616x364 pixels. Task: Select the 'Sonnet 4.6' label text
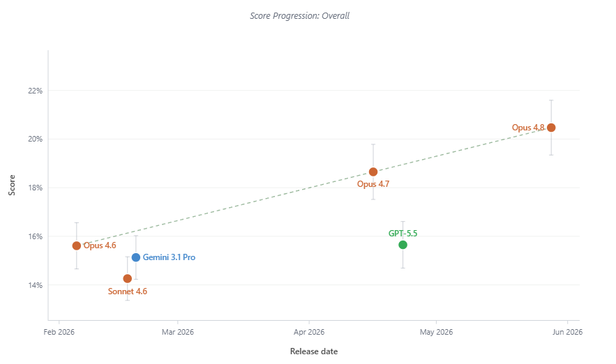pyautogui.click(x=128, y=291)
